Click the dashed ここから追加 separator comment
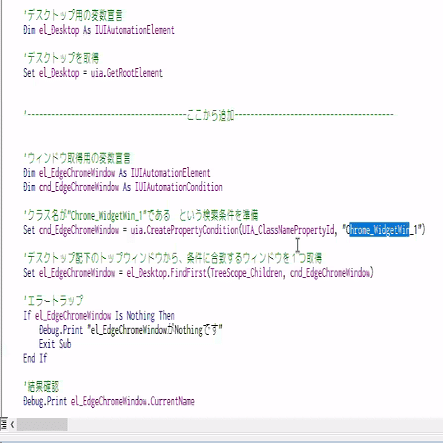Screen dimensions: 443x443 [x=209, y=115]
